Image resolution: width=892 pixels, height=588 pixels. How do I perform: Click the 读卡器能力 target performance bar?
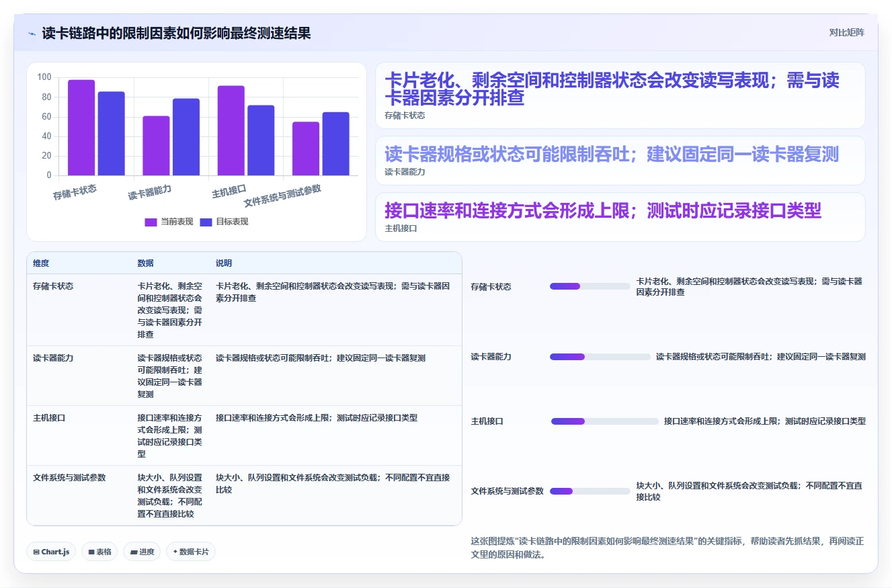(186, 137)
